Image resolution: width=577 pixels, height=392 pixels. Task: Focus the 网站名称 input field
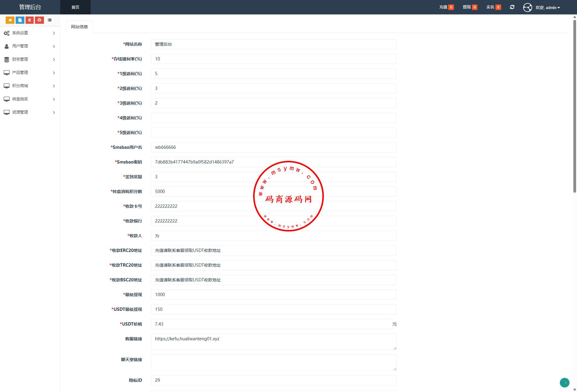coord(274,44)
